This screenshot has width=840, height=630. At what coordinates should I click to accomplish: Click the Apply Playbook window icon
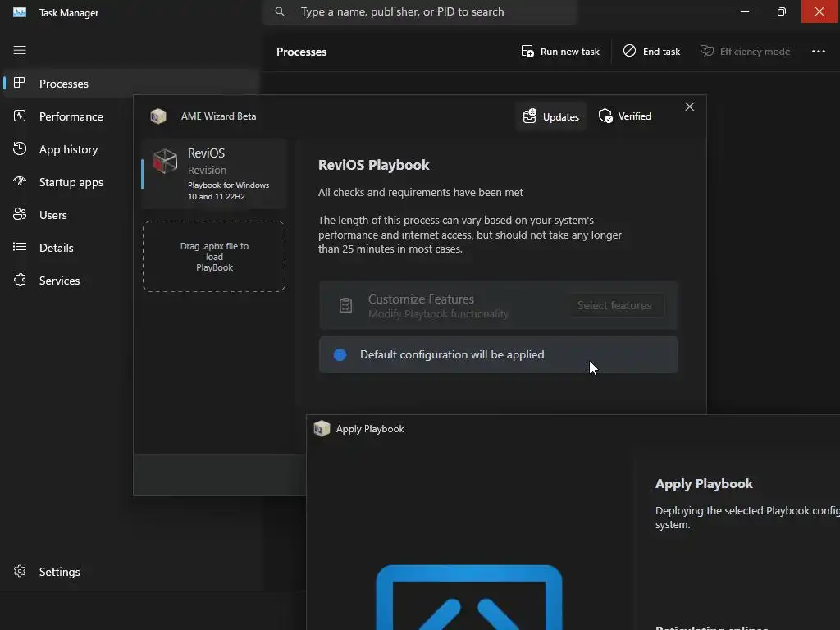(322, 428)
